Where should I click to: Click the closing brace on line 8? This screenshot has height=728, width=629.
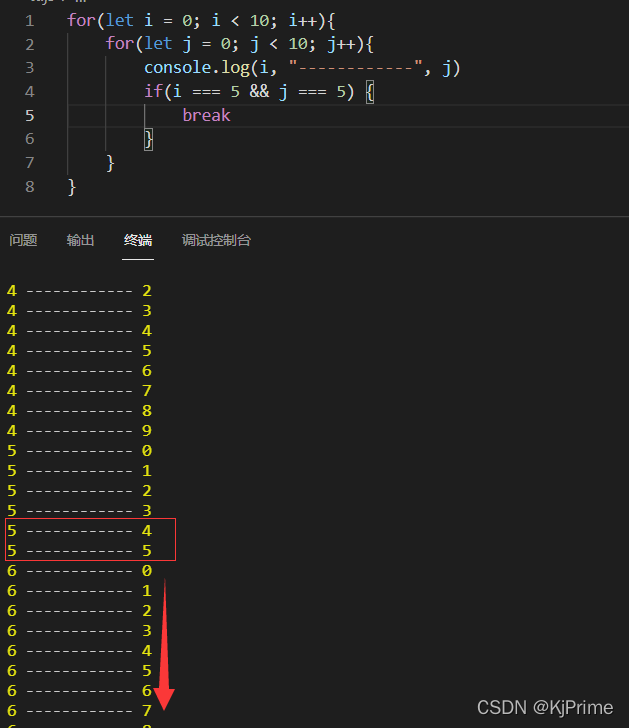pos(71,187)
